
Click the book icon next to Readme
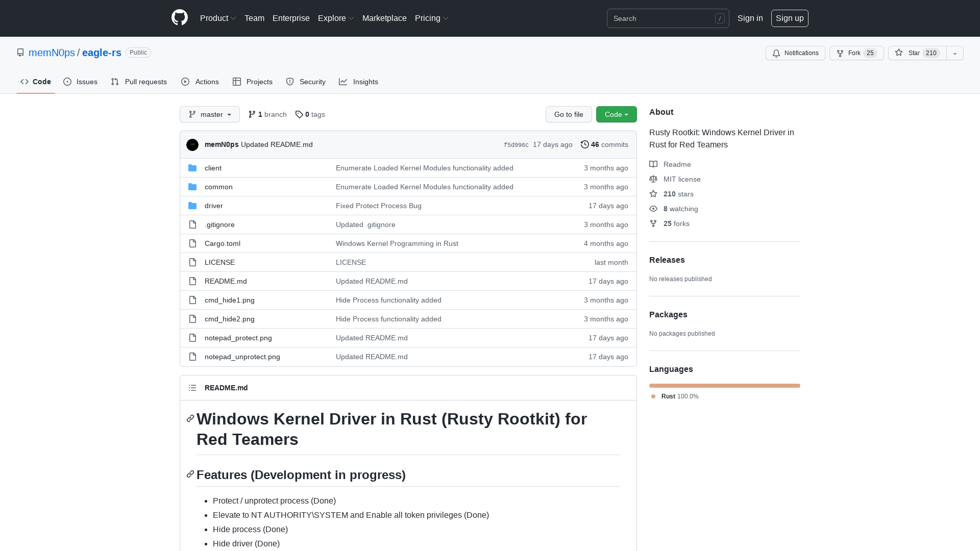(x=653, y=164)
